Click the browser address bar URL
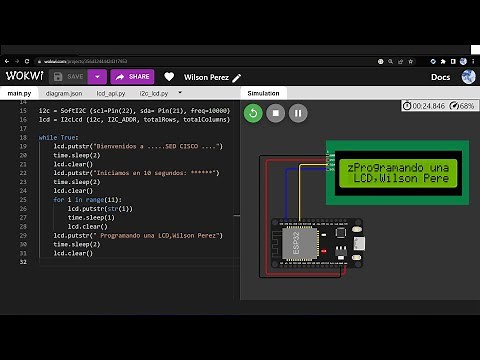 tap(85, 61)
